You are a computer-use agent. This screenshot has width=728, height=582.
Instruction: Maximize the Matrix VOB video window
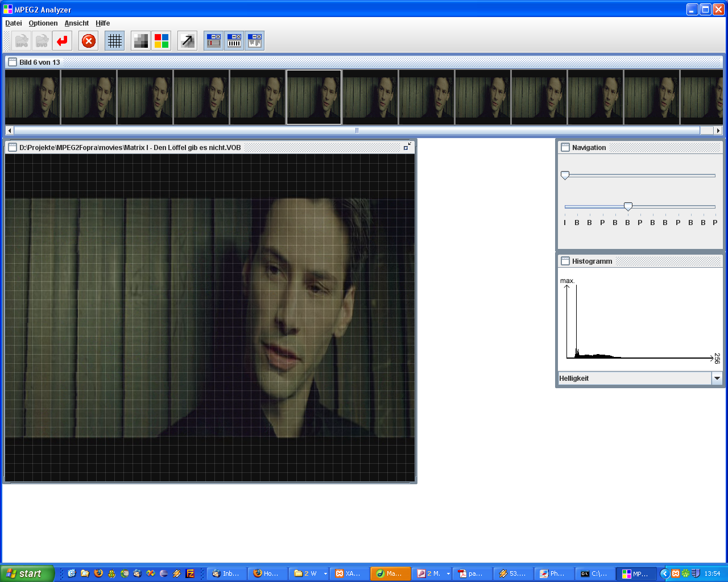407,147
